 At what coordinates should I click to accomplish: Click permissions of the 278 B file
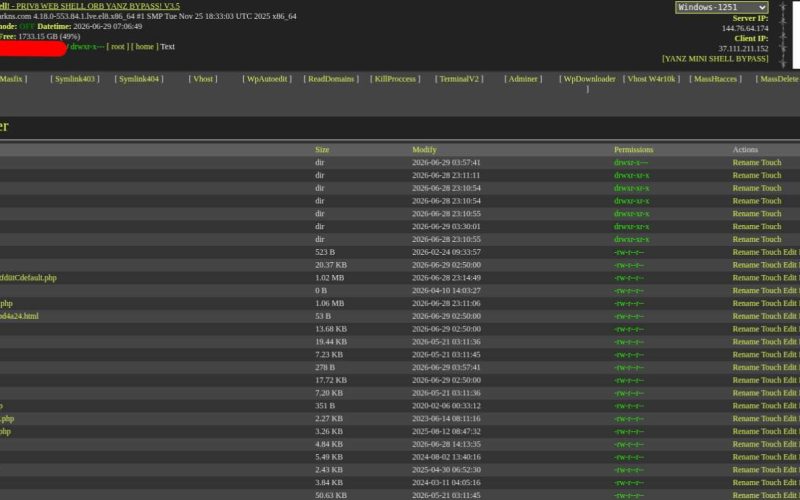point(629,367)
